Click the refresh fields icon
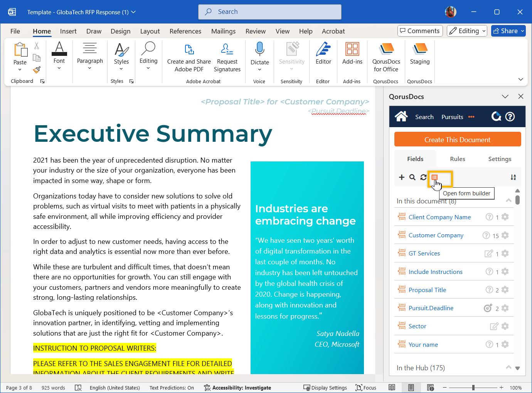The image size is (532, 393). 423,177
